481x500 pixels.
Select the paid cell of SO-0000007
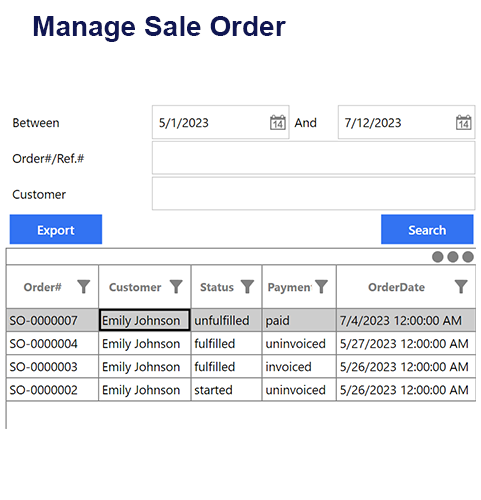(x=299, y=320)
